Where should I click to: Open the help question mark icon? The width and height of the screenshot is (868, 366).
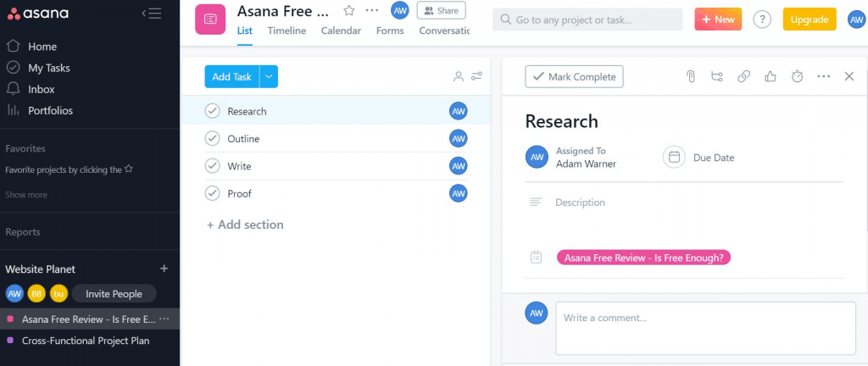pyautogui.click(x=762, y=19)
